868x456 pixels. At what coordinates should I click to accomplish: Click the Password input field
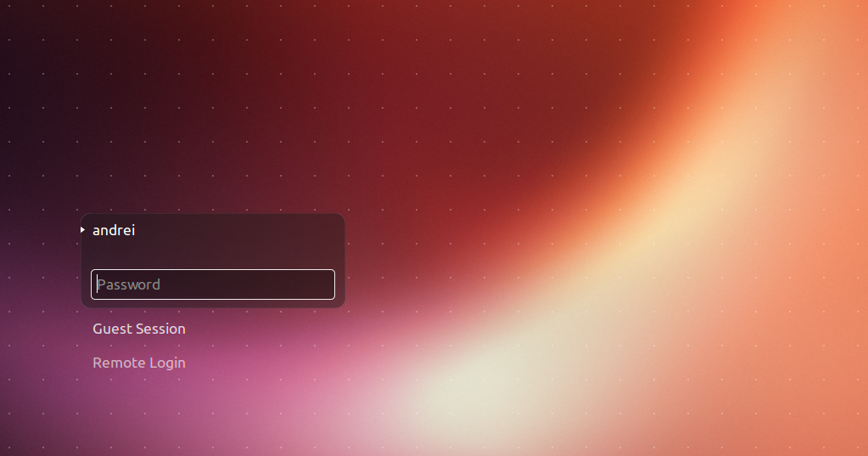213,284
